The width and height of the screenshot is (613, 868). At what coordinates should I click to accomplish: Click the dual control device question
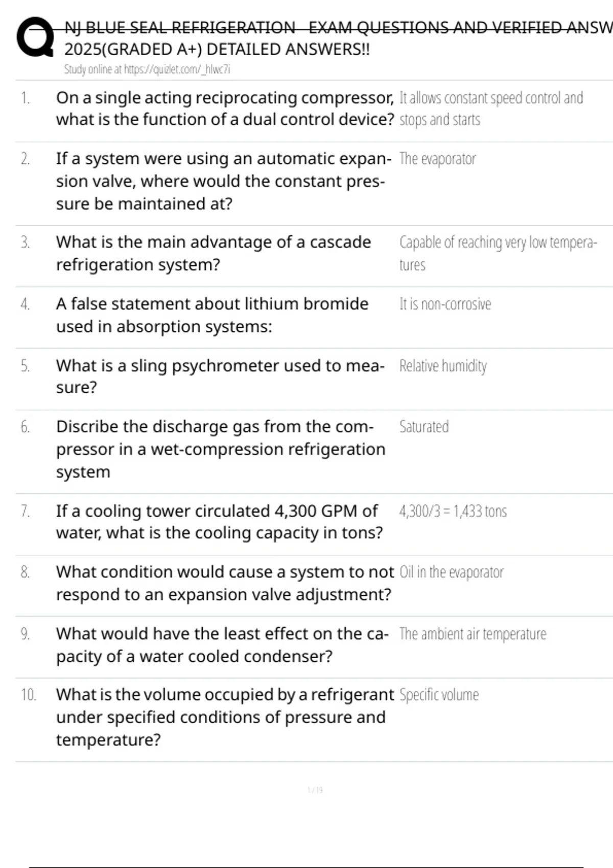pyautogui.click(x=225, y=108)
